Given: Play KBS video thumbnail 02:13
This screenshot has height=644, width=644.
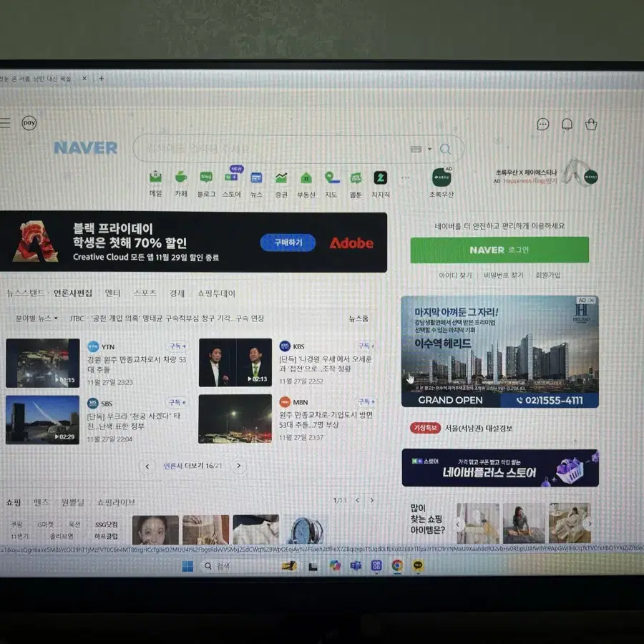Looking at the screenshot, I should tap(235, 362).
